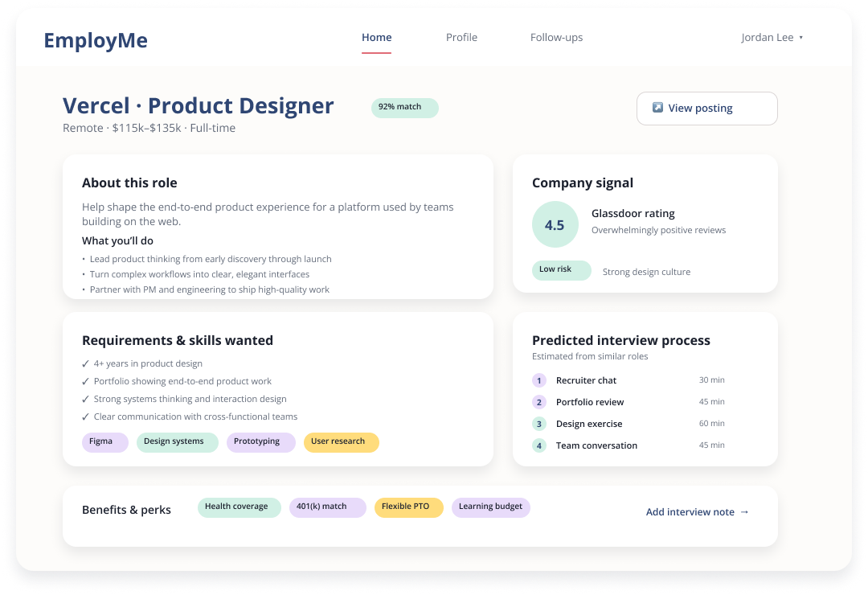Click the Glassdoor rating label

tap(633, 213)
